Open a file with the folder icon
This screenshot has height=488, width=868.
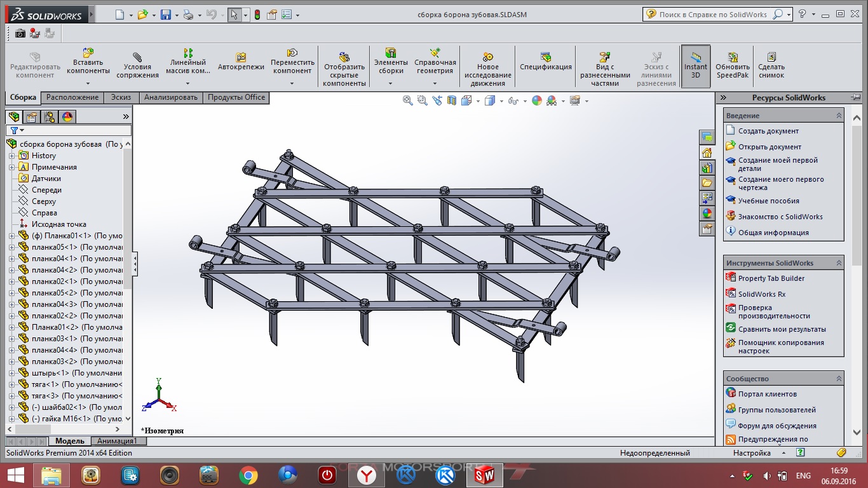[x=142, y=15]
